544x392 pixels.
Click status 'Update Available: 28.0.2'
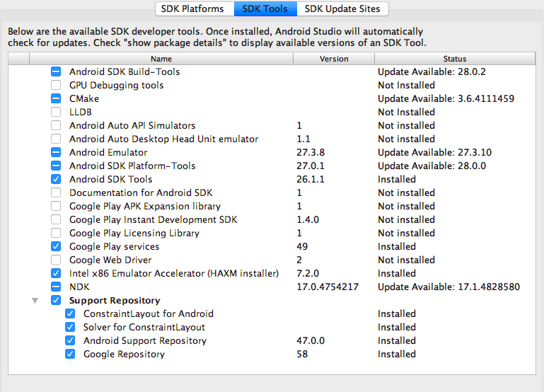pos(432,71)
